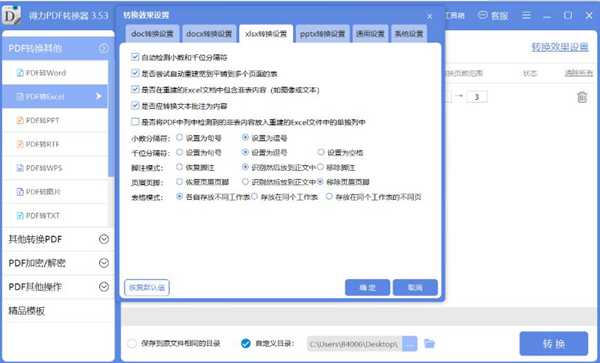Open the folder icon next to output path

pos(429,343)
